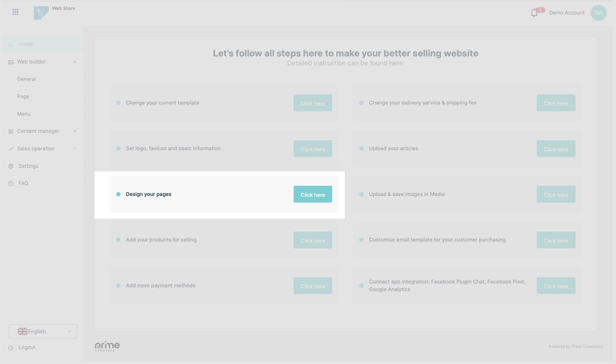Click the Demo Account name
Viewport: 616px width, 364px height.
tap(567, 13)
